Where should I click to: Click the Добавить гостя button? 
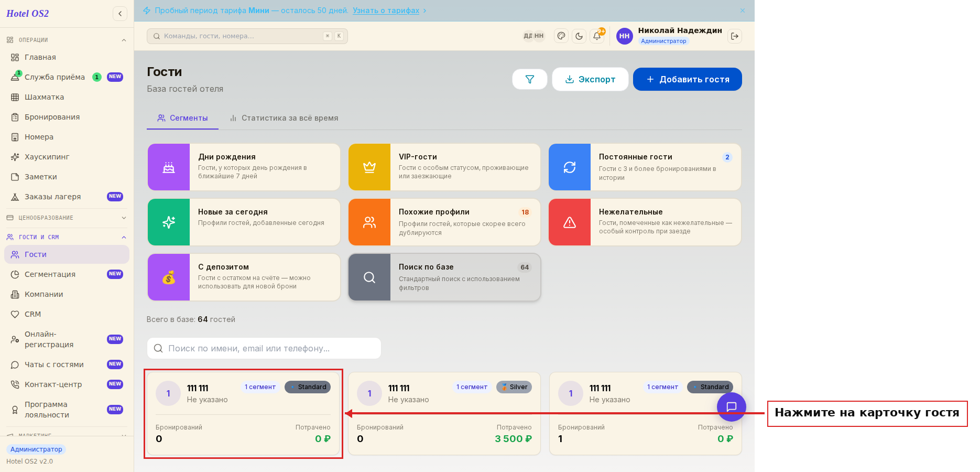pyautogui.click(x=688, y=79)
